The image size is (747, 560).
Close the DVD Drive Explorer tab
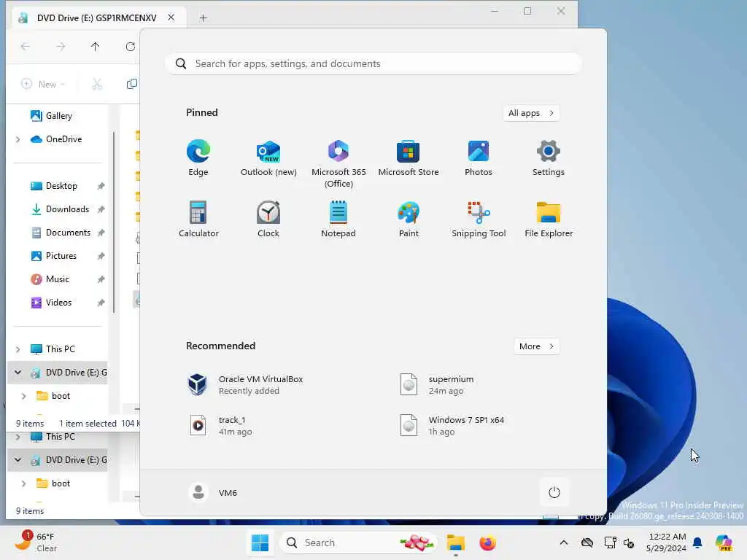coord(171,17)
